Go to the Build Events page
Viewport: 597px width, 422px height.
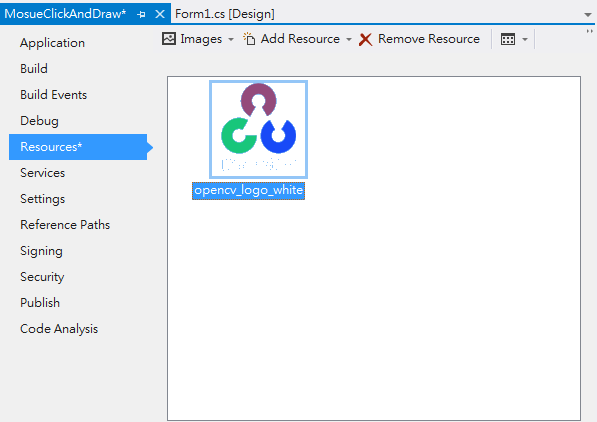54,94
